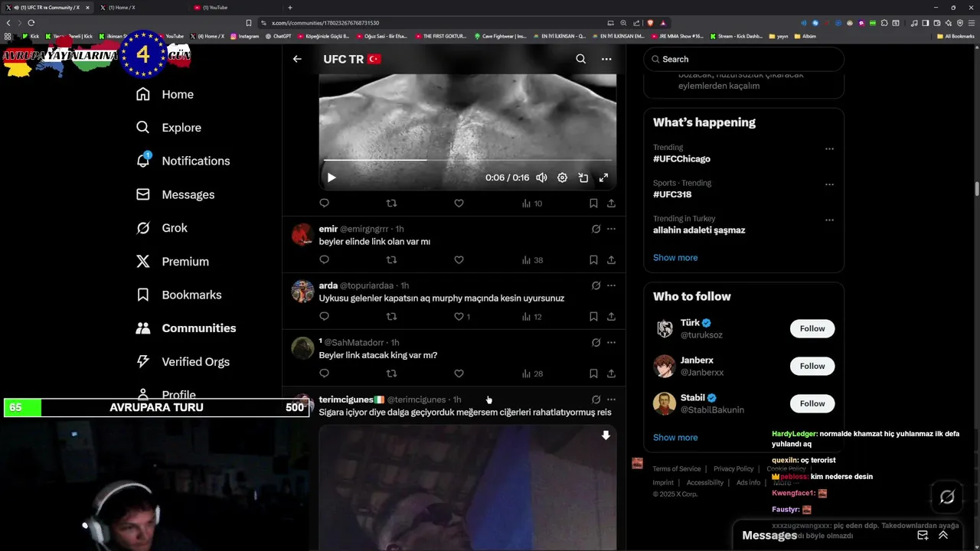Screen dimensions: 980x551
Task: Open more options on terimcigunes' post
Action: [x=611, y=399]
